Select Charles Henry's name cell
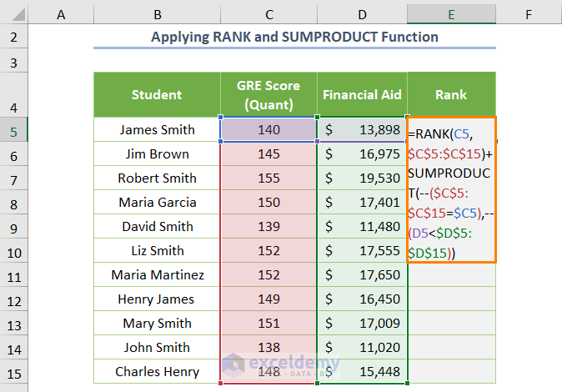 (157, 372)
